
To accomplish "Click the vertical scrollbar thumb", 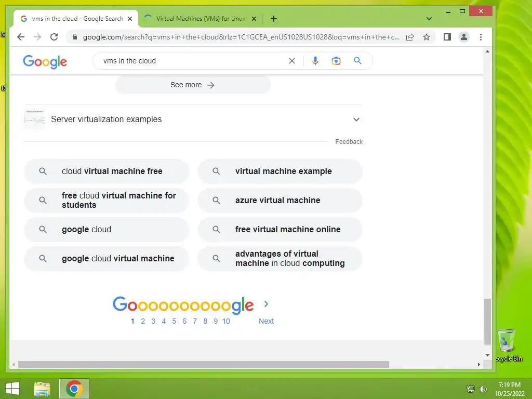I will pyautogui.click(x=487, y=321).
